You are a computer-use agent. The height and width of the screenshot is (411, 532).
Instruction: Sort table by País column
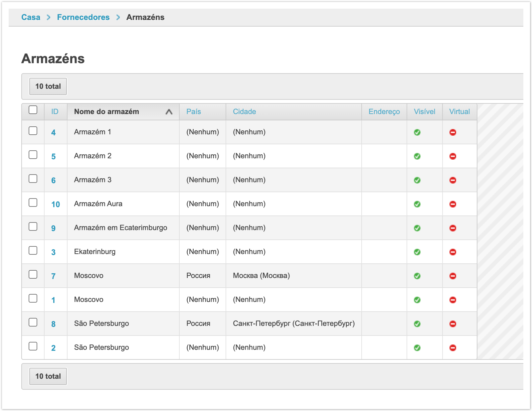[193, 112]
